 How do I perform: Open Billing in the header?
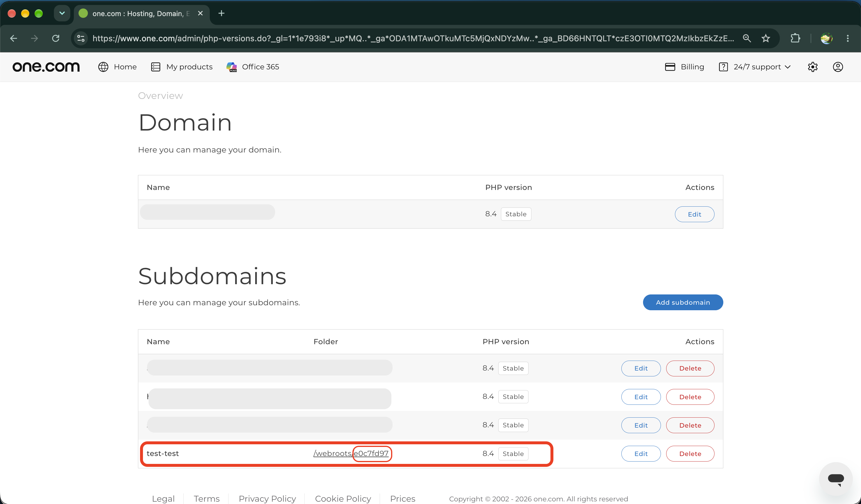684,67
